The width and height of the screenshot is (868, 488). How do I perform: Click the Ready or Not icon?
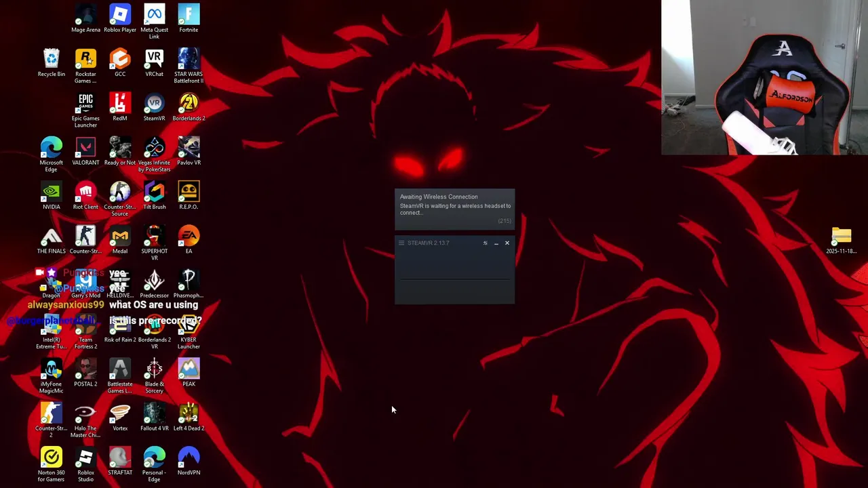[x=120, y=152]
